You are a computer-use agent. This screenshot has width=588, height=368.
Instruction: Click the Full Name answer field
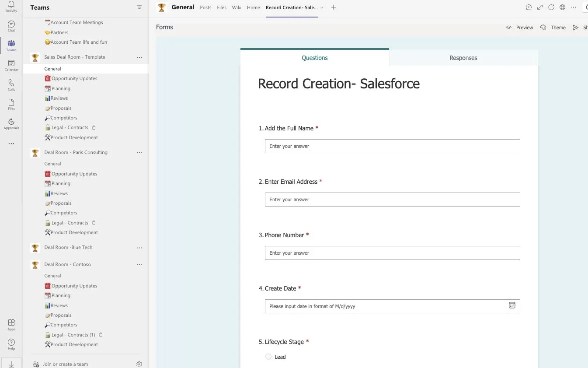(x=393, y=146)
